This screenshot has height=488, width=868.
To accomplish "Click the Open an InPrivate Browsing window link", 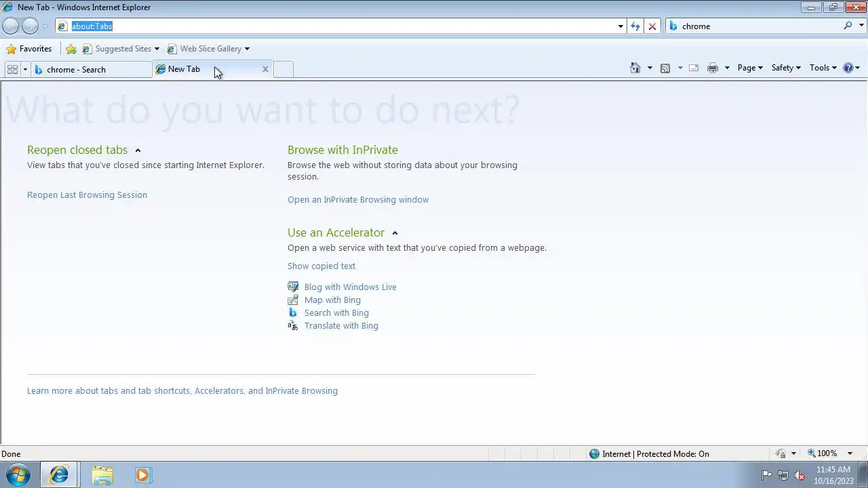I will tap(358, 199).
